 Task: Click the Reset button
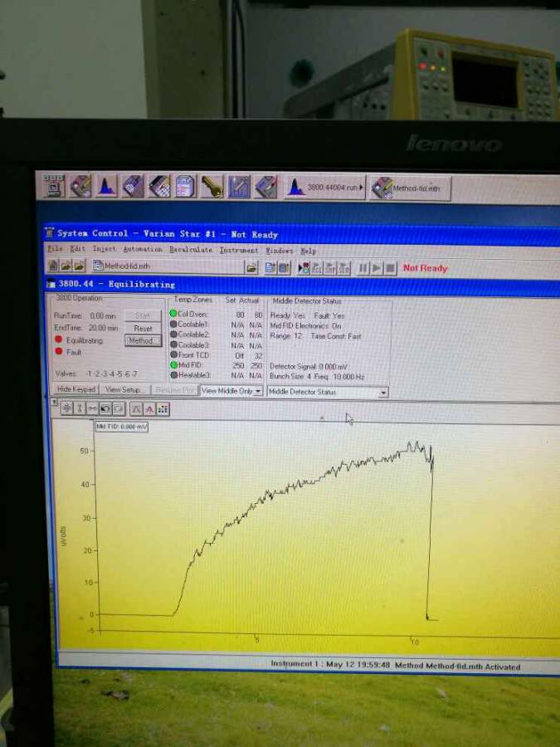pos(143,328)
